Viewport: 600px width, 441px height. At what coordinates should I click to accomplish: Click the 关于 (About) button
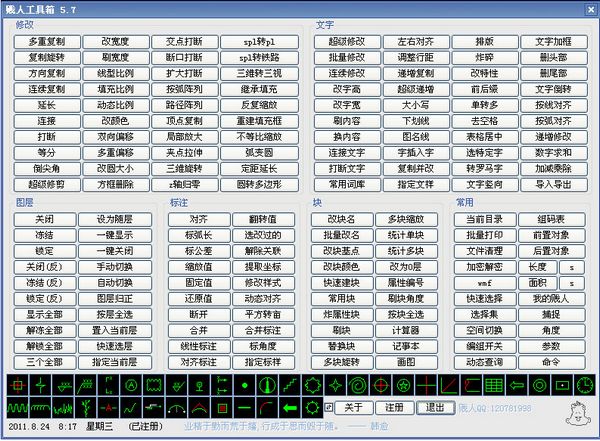[354, 408]
